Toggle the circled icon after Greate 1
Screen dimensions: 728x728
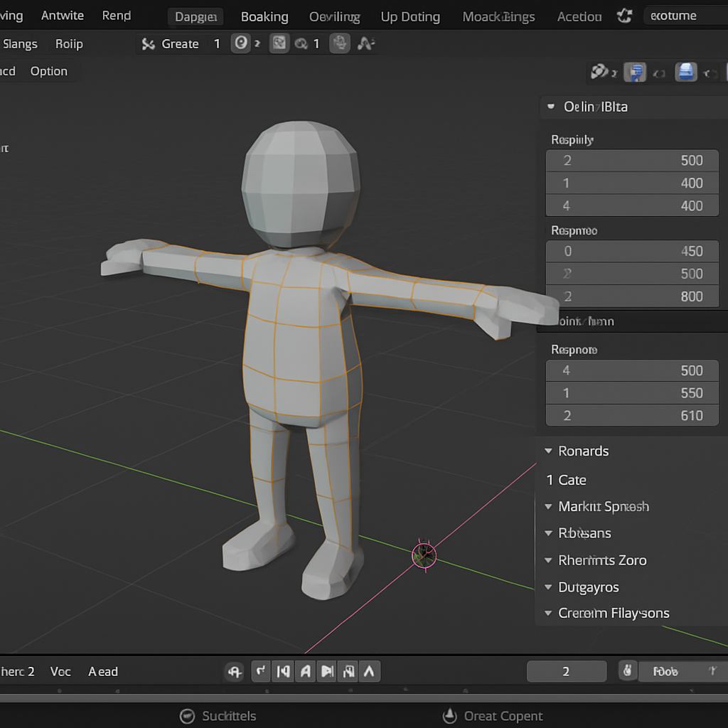[241, 44]
